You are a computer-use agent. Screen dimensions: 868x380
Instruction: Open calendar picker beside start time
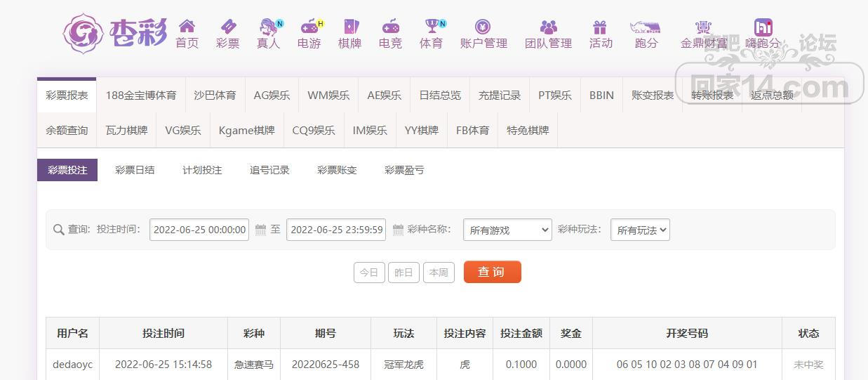point(260,230)
